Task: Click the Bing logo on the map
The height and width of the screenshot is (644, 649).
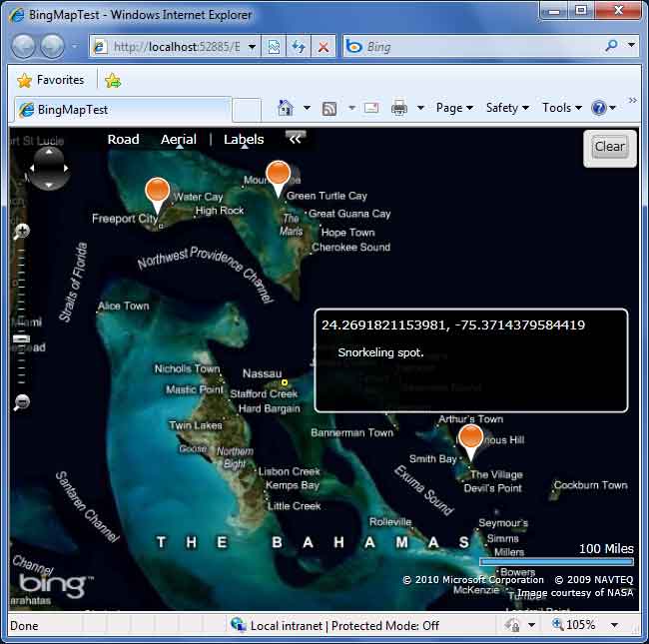Action: point(56,585)
